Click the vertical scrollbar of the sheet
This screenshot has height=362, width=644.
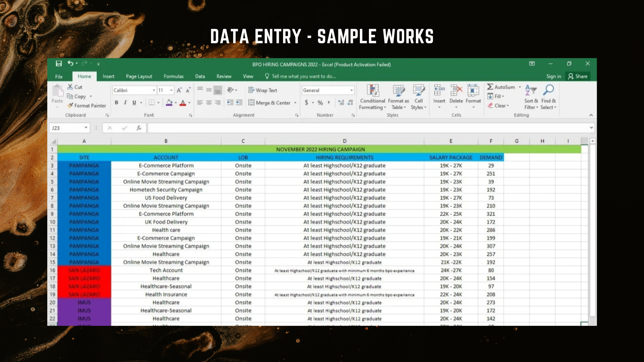[x=593, y=231]
